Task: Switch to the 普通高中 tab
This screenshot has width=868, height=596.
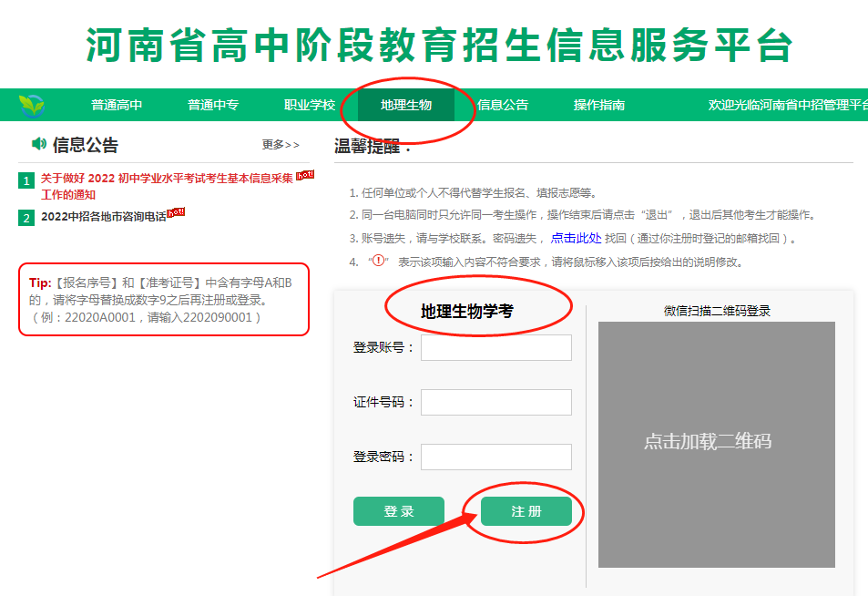Action: (118, 105)
